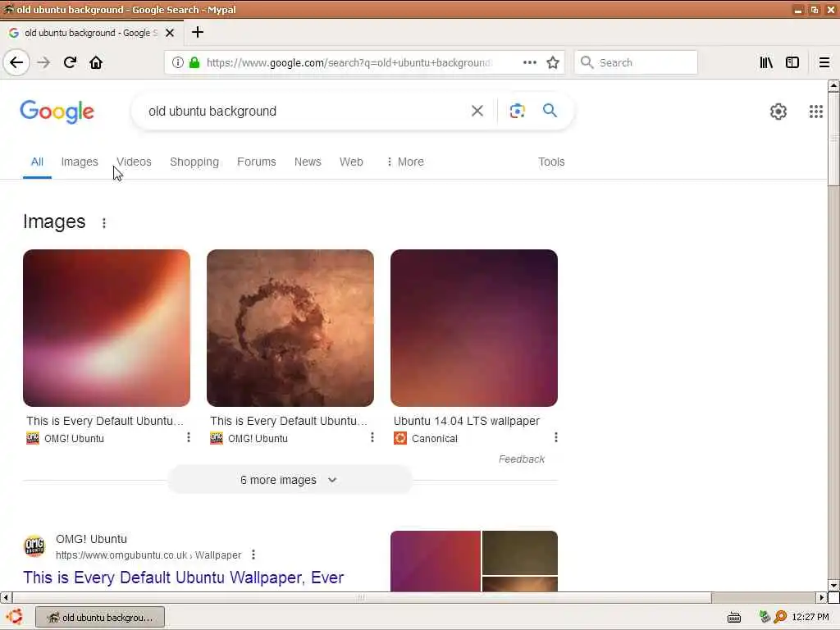Viewport: 840px width, 630px height.
Task: Click the OMG! Ubuntu site favicon in result
Action: pyautogui.click(x=34, y=546)
